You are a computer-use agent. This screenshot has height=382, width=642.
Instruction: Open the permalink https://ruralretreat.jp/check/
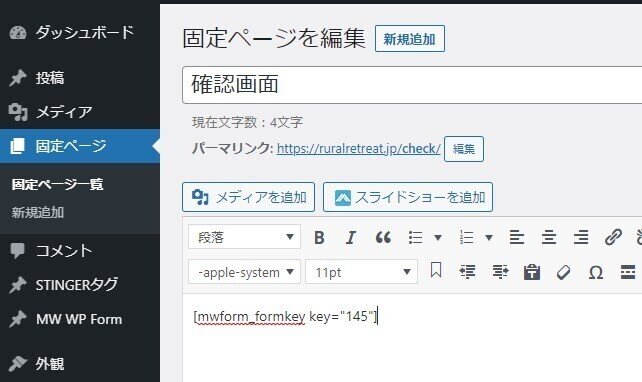pyautogui.click(x=359, y=149)
